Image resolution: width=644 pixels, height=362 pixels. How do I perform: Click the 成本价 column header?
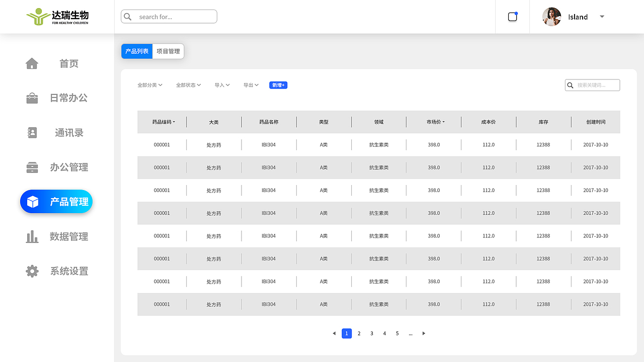[489, 122]
